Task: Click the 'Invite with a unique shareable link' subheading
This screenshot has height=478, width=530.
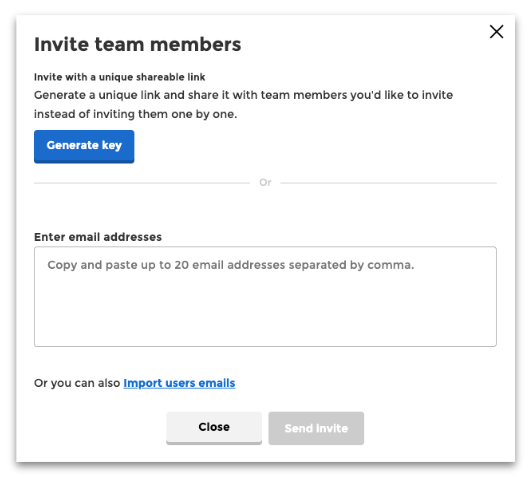Action: point(119,77)
